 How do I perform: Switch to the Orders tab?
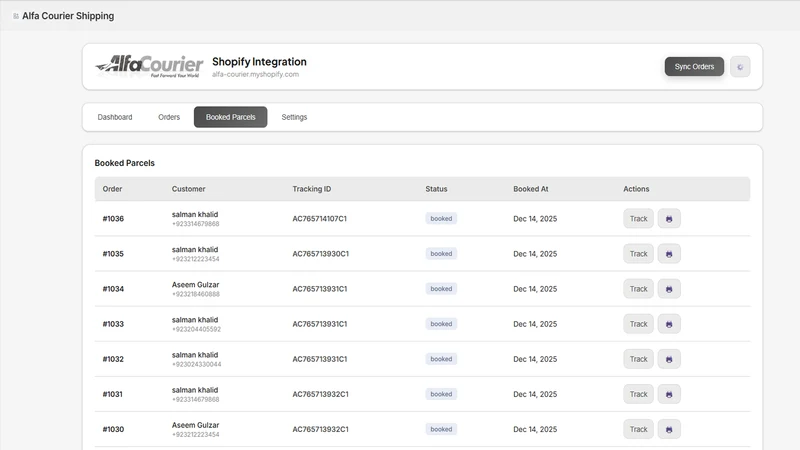point(169,117)
